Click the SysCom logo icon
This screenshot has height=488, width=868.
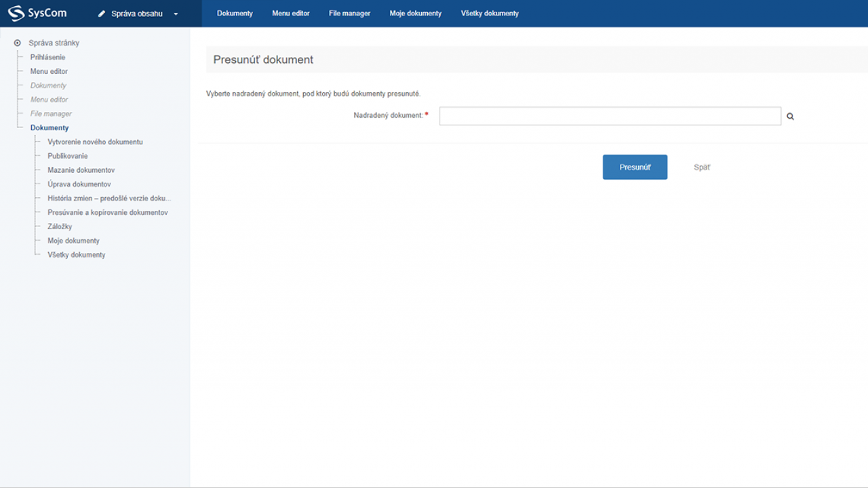click(16, 14)
